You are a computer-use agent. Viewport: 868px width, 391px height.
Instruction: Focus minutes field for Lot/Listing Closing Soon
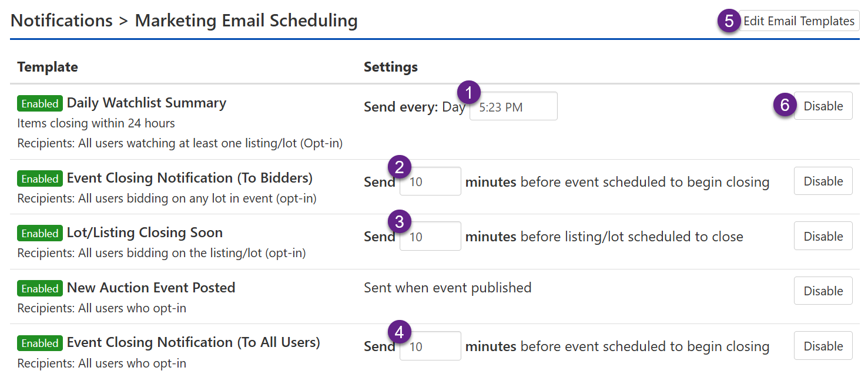(x=430, y=236)
